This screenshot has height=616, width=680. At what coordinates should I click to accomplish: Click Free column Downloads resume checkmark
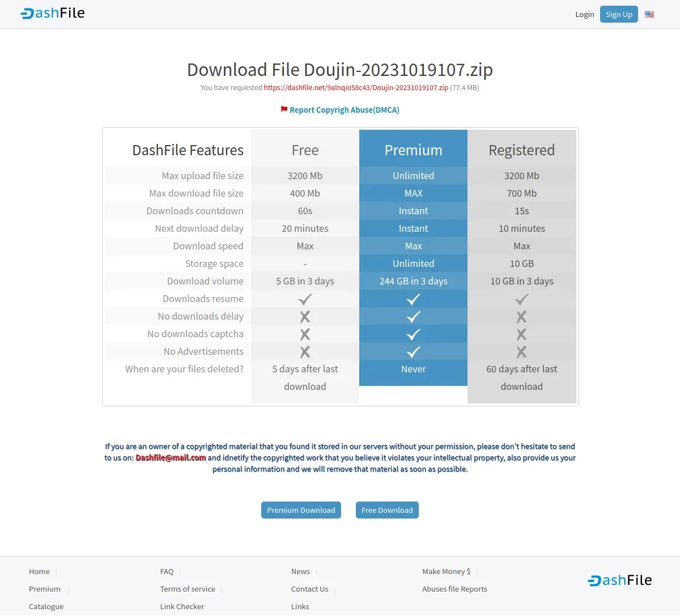tap(305, 299)
